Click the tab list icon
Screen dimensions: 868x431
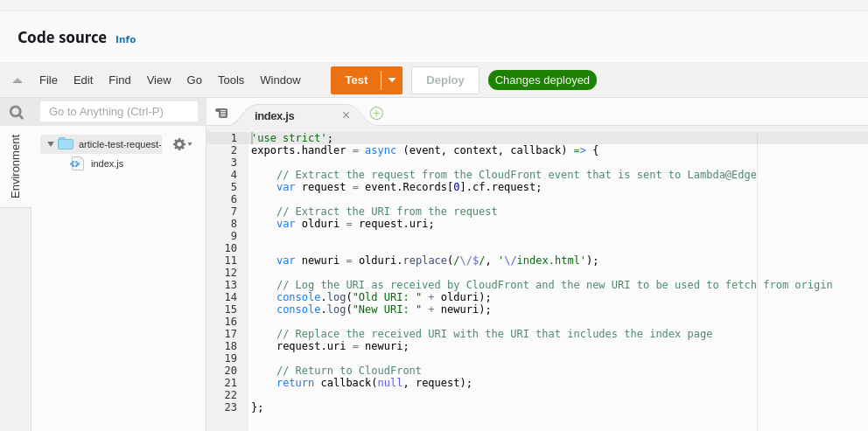tap(221, 113)
